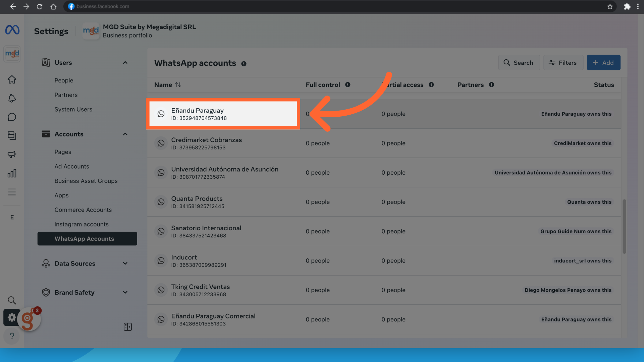Open the all tools hamburger icon
Viewport: 644px width, 362px height.
point(12,192)
